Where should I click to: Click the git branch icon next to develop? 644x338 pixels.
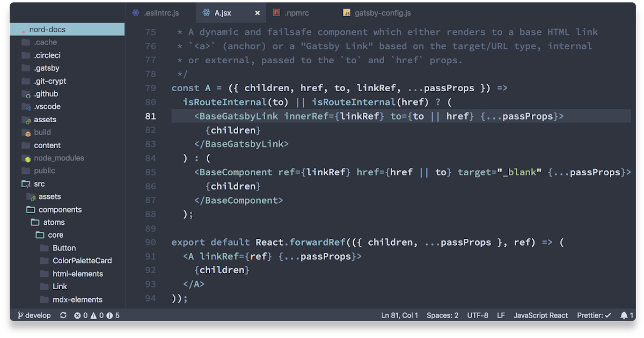[20, 315]
